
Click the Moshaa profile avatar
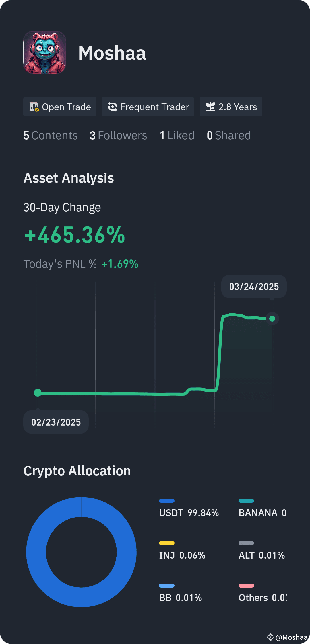[45, 52]
